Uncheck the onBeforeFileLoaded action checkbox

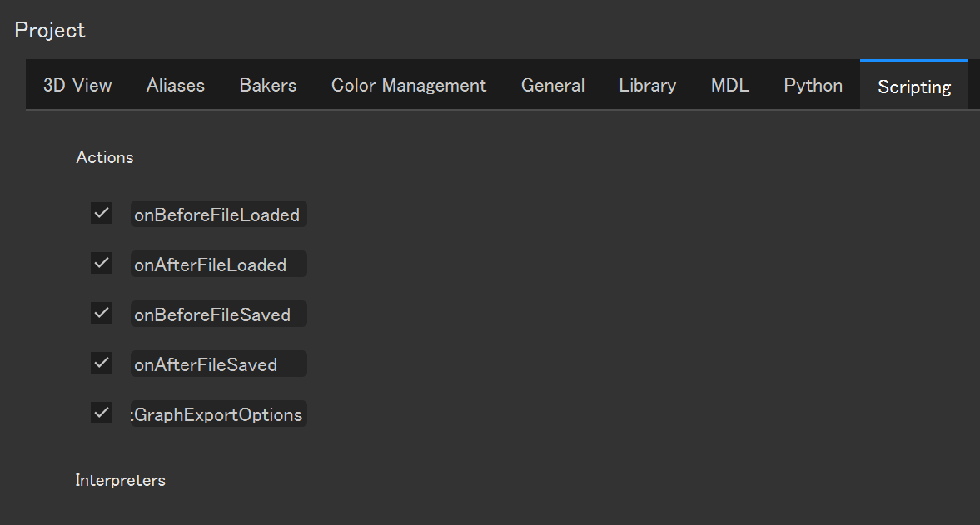click(102, 214)
